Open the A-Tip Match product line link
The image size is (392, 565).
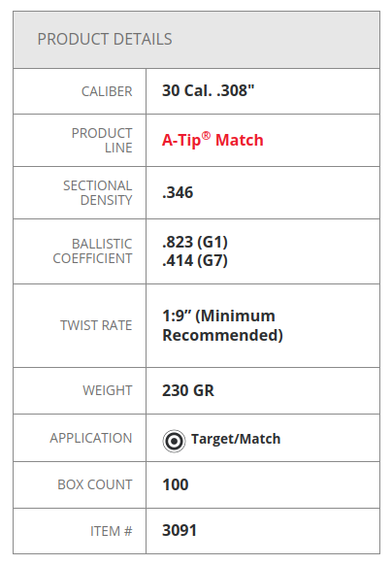coord(212,140)
